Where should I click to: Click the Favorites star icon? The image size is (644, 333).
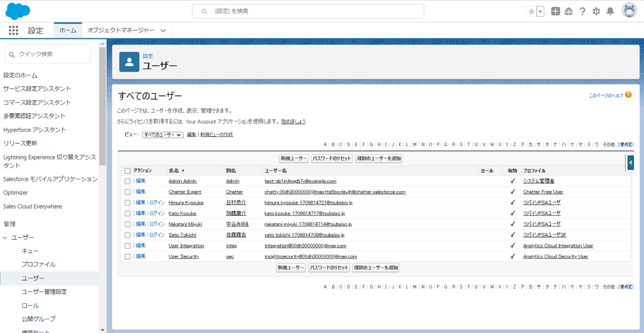531,11
